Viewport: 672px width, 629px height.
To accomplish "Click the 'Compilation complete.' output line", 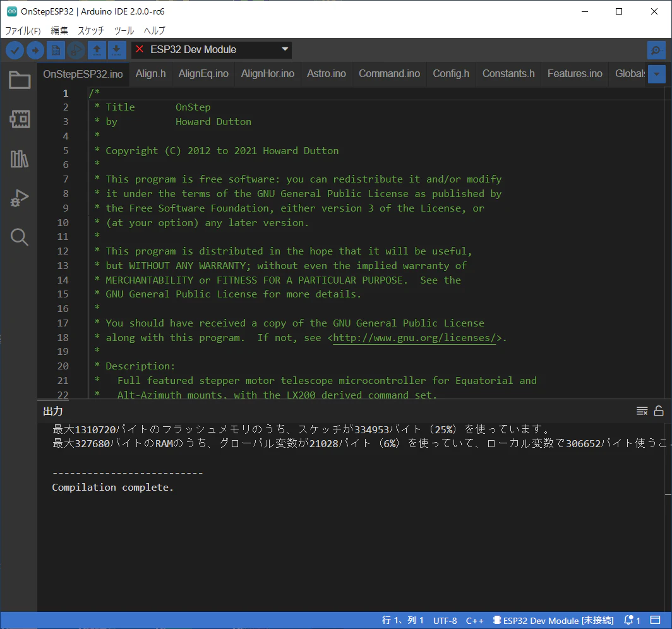I will (112, 487).
